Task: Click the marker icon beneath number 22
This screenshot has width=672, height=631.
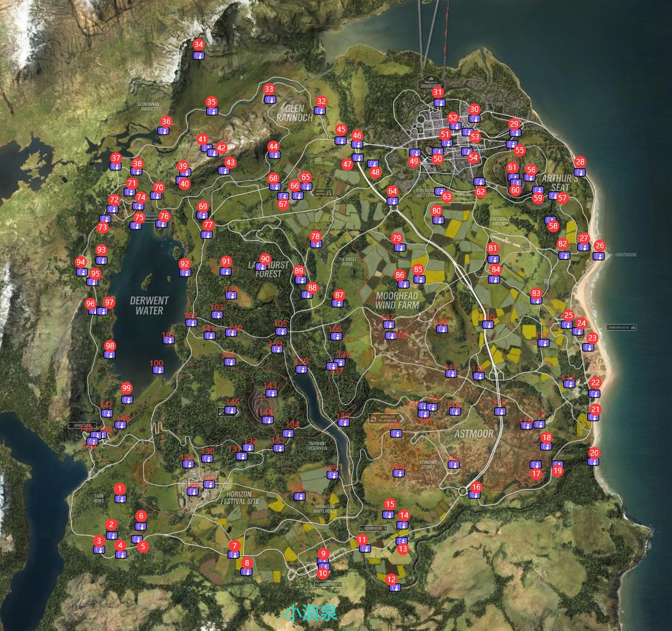Action: pyautogui.click(x=594, y=394)
